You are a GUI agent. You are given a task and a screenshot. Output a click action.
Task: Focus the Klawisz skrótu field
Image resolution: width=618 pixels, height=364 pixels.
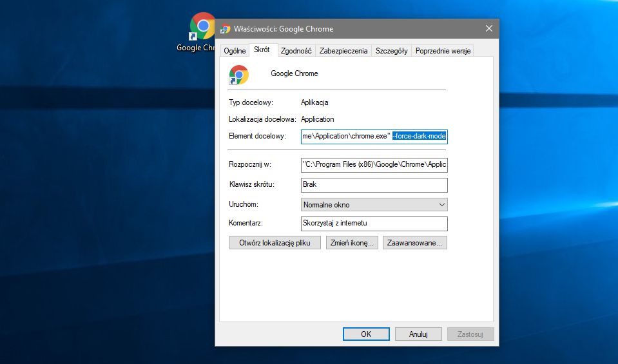[374, 185]
